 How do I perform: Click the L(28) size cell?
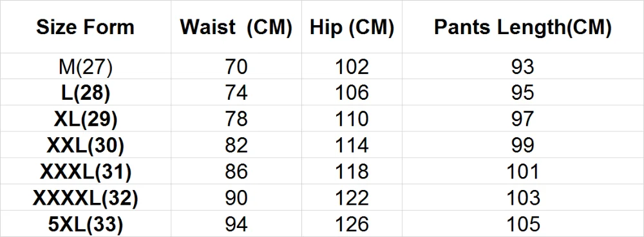(86, 93)
